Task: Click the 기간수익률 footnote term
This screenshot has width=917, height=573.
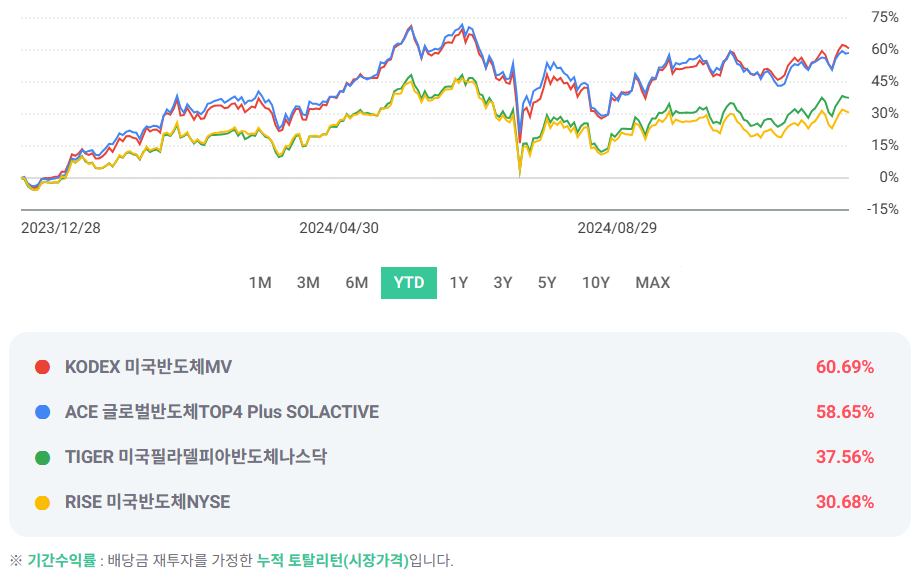Action: (61, 560)
